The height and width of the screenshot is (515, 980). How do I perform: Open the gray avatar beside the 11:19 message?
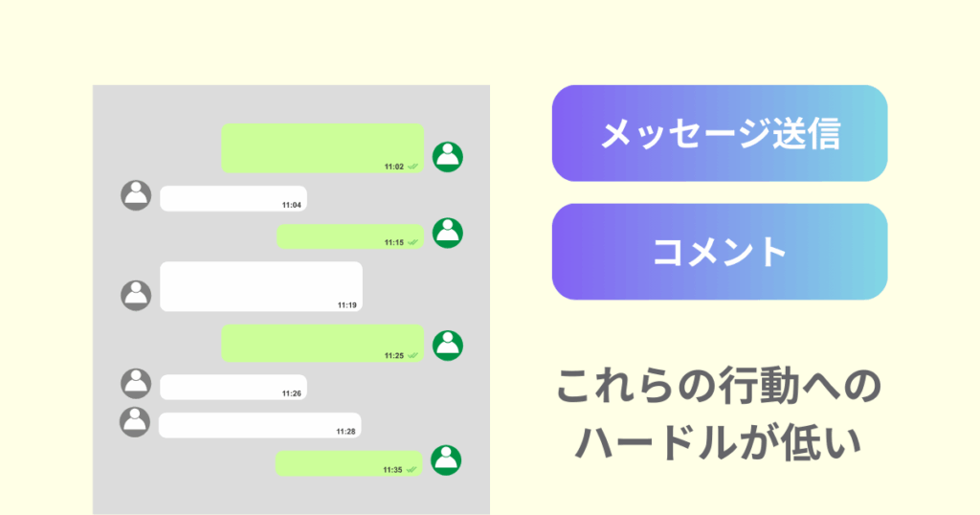tap(136, 295)
